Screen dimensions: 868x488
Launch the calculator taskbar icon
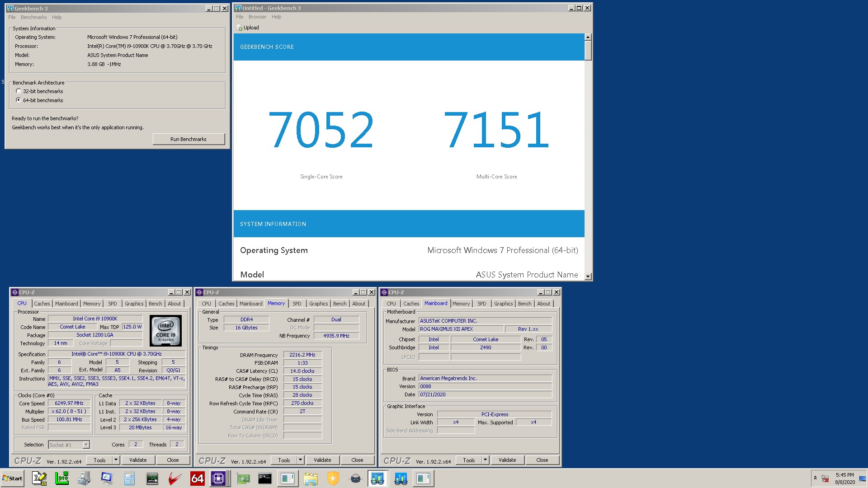[x=129, y=479]
